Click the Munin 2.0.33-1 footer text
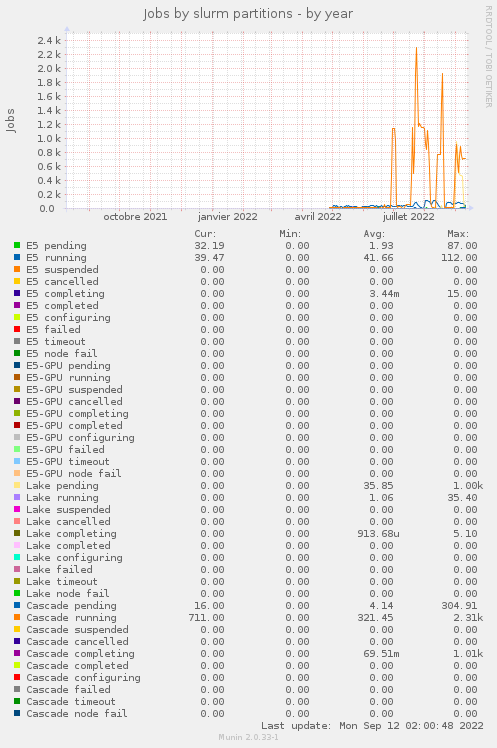 pos(248,737)
